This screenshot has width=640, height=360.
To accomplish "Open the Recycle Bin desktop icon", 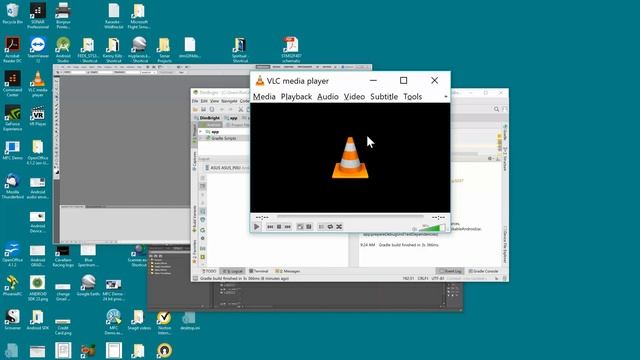I will pos(12,14).
